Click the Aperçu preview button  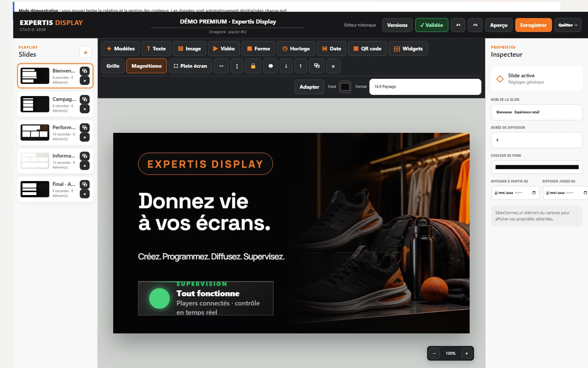[x=499, y=25]
